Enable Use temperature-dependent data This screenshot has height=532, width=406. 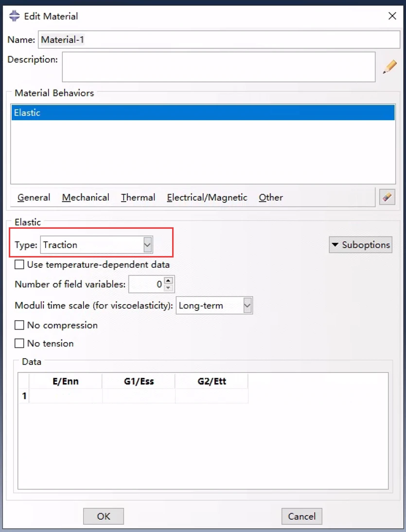click(19, 264)
